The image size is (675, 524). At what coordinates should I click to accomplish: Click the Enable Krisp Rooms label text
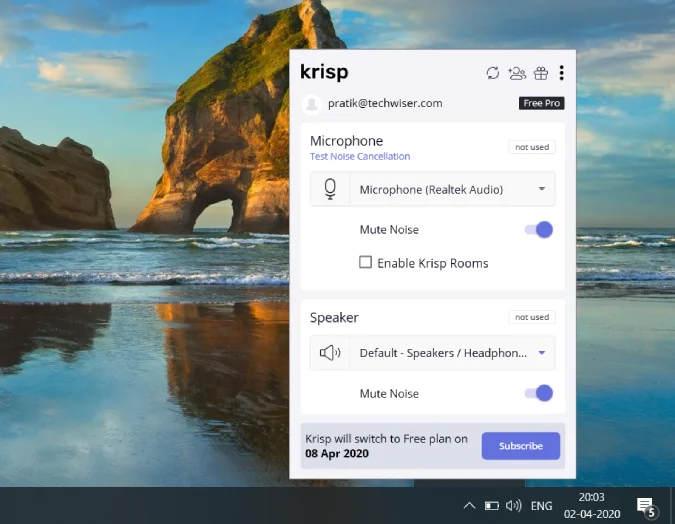point(433,263)
